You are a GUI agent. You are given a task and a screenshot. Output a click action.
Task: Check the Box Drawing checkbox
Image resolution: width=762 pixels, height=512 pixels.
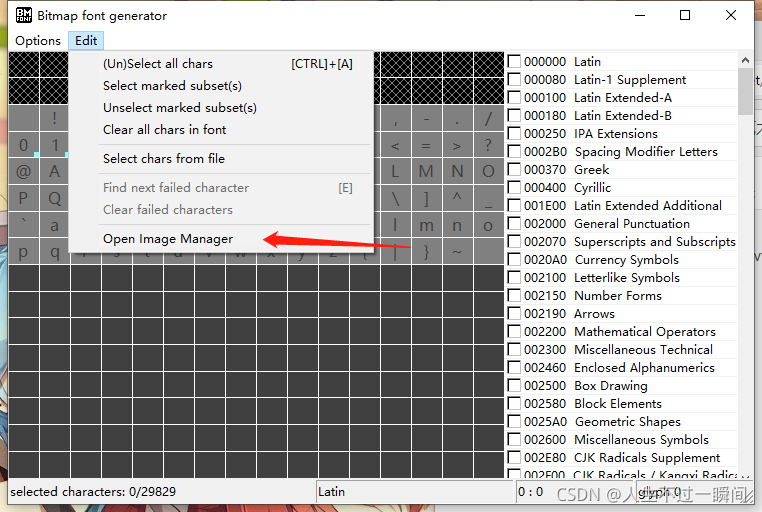pos(514,386)
